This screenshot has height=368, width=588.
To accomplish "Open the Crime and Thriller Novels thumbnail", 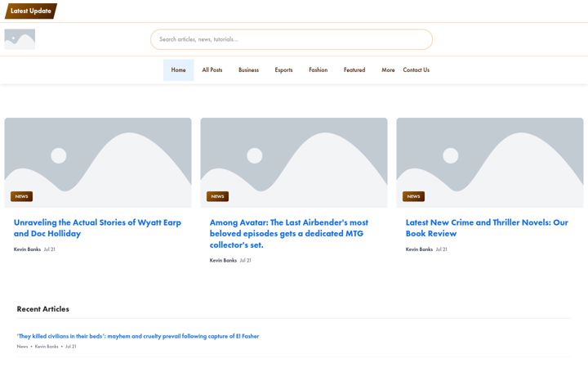I will (x=490, y=163).
